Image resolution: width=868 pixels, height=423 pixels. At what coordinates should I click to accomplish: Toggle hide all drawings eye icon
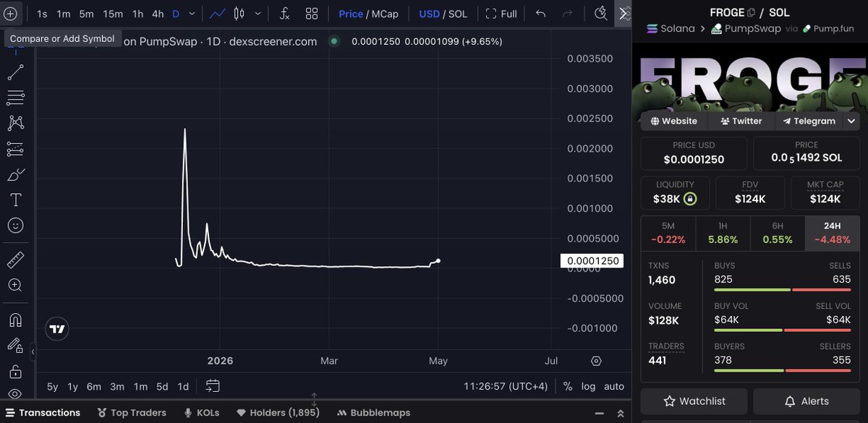tap(15, 395)
